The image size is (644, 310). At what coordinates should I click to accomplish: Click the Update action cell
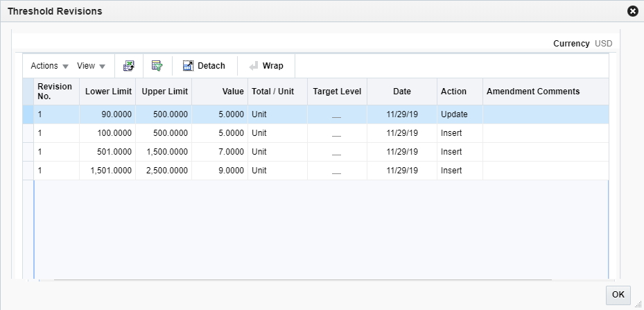coord(460,114)
